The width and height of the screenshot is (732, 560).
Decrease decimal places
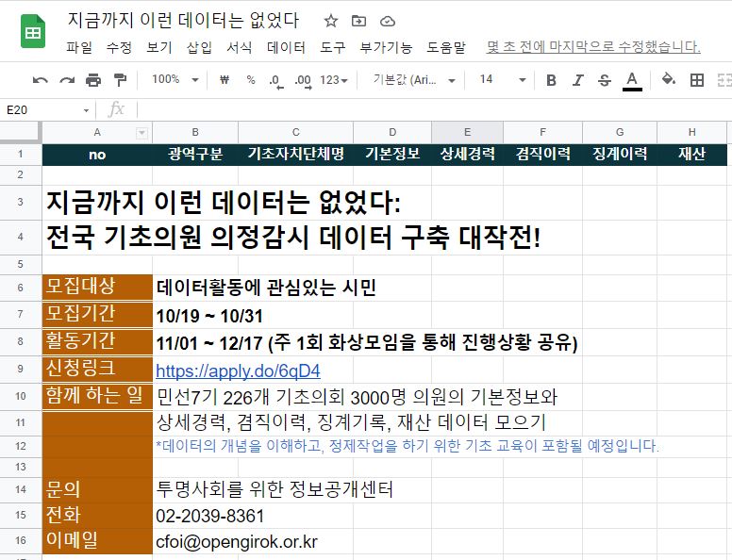[275, 81]
